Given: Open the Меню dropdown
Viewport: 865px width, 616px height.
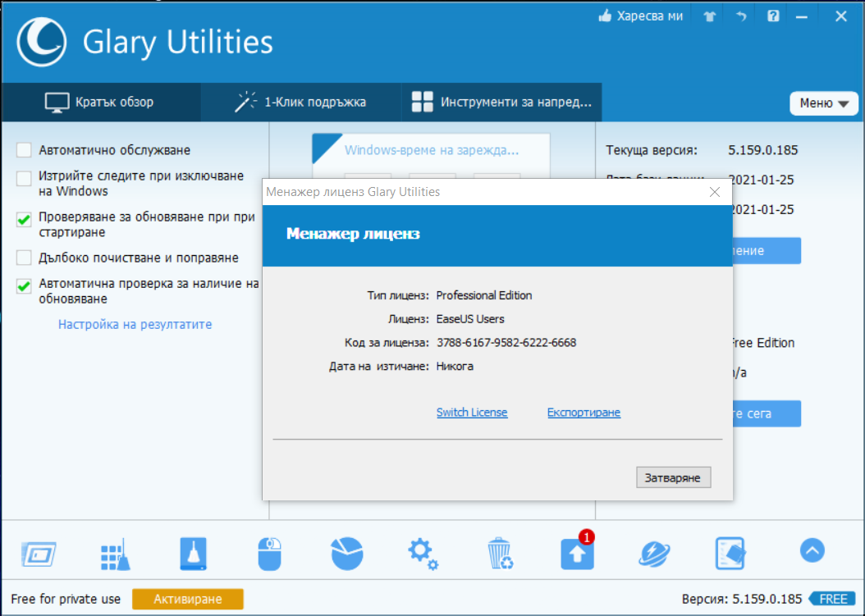Looking at the screenshot, I should coord(824,103).
